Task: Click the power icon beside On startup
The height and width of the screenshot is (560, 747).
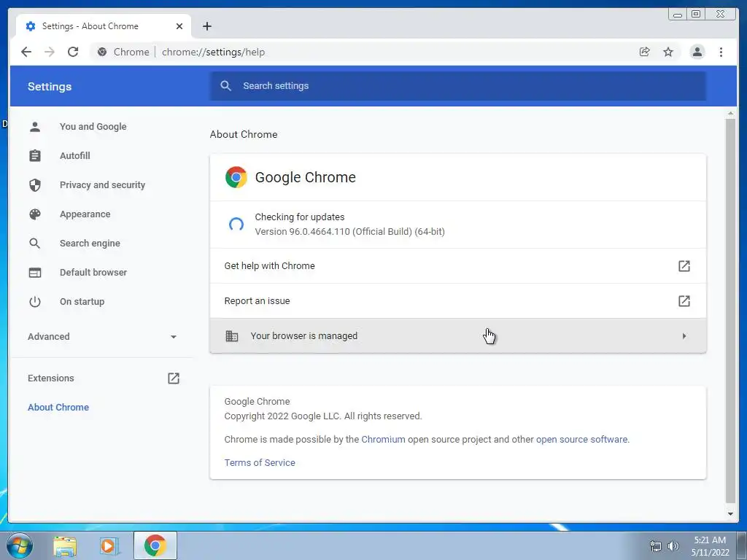Action: point(35,301)
